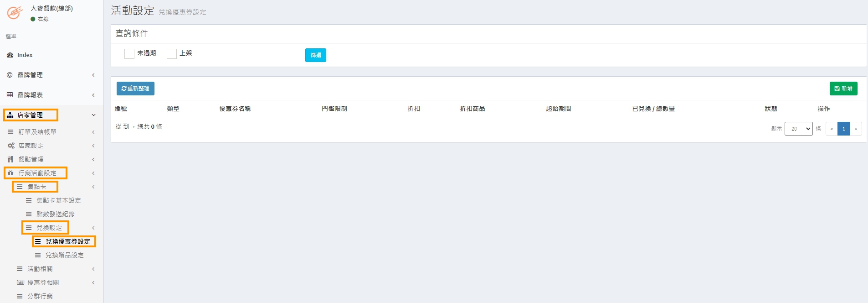Click the 店家設定 gears icon
This screenshot has height=303, width=868.
point(11,146)
